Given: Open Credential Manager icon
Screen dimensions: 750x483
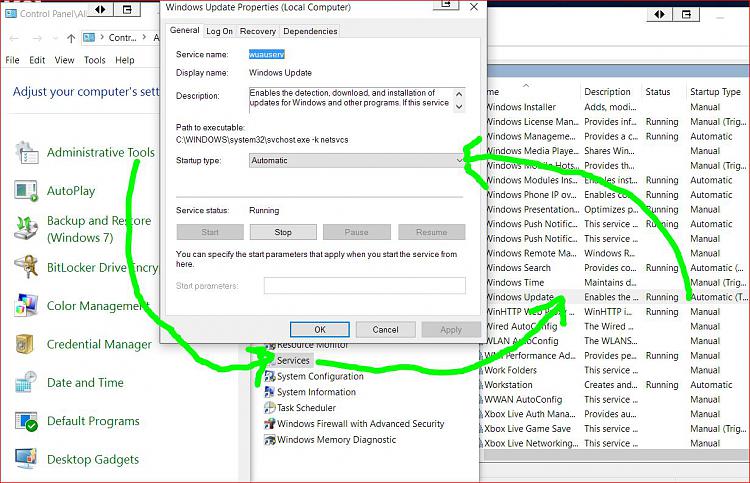Looking at the screenshot, I should (x=26, y=344).
